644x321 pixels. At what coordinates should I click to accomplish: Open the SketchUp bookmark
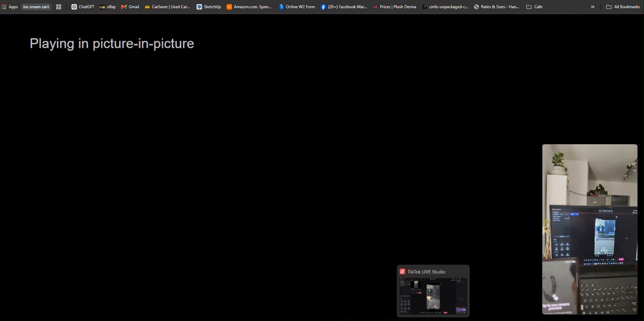pyautogui.click(x=209, y=7)
